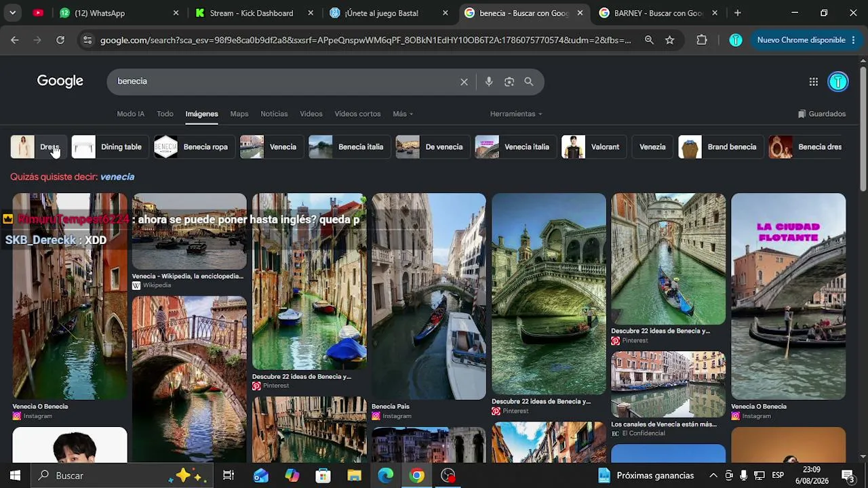The height and width of the screenshot is (488, 868).
Task: Open the Google apps grid
Action: point(814,81)
